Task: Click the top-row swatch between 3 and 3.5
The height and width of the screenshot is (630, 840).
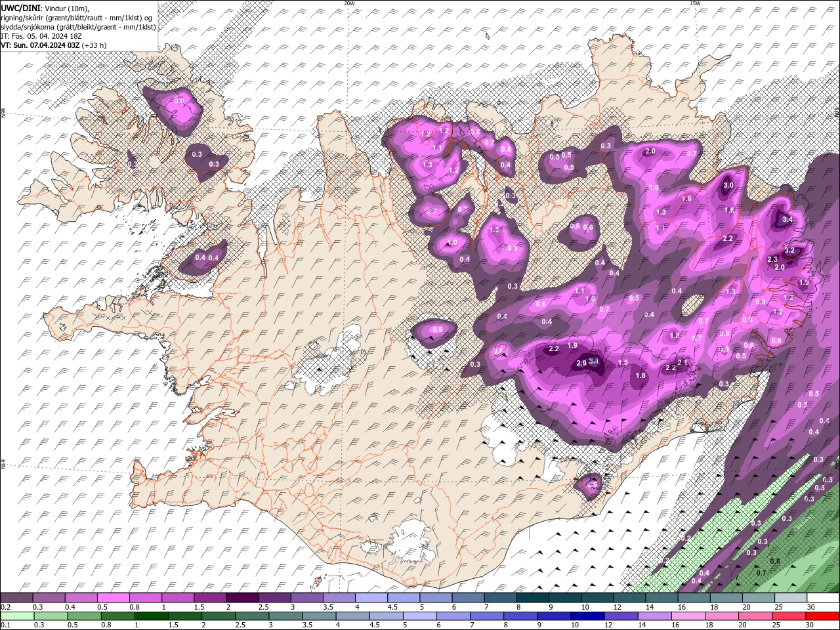Action: tap(306, 598)
